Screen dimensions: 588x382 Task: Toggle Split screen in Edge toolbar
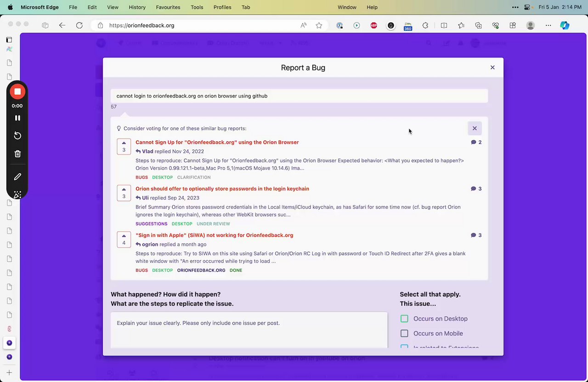tap(444, 26)
